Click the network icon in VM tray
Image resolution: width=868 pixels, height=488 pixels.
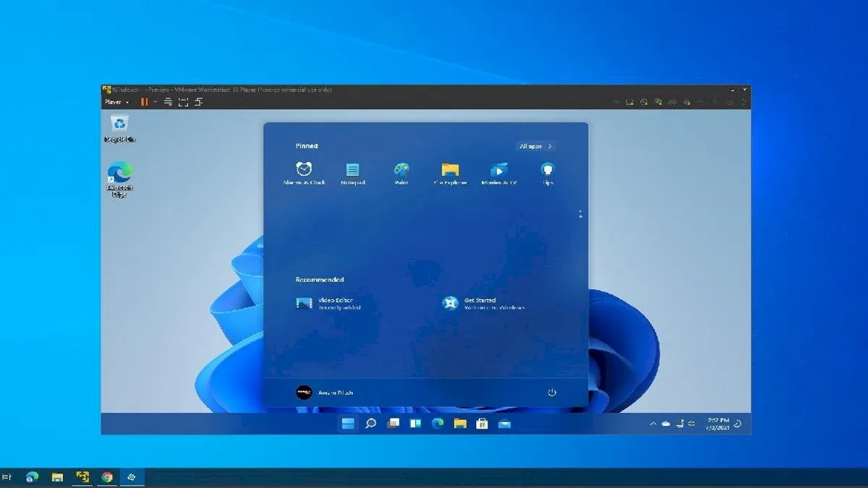pyautogui.click(x=680, y=424)
